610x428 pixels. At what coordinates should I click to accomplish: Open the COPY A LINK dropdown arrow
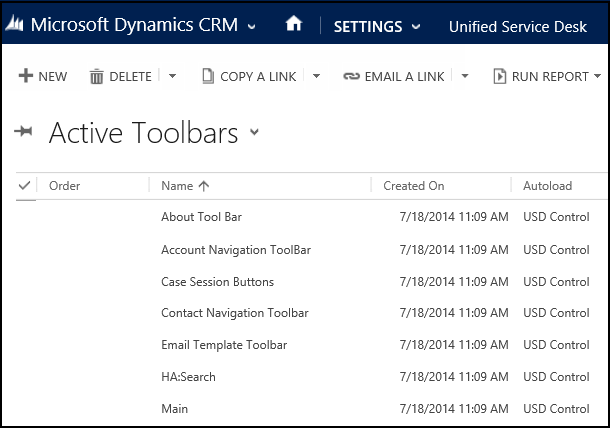click(x=316, y=76)
